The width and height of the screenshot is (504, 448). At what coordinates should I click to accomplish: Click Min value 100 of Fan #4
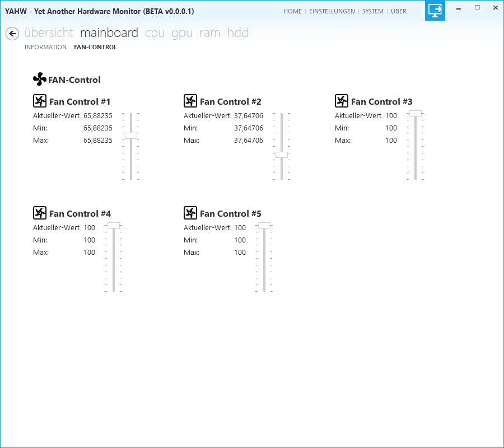[90, 240]
